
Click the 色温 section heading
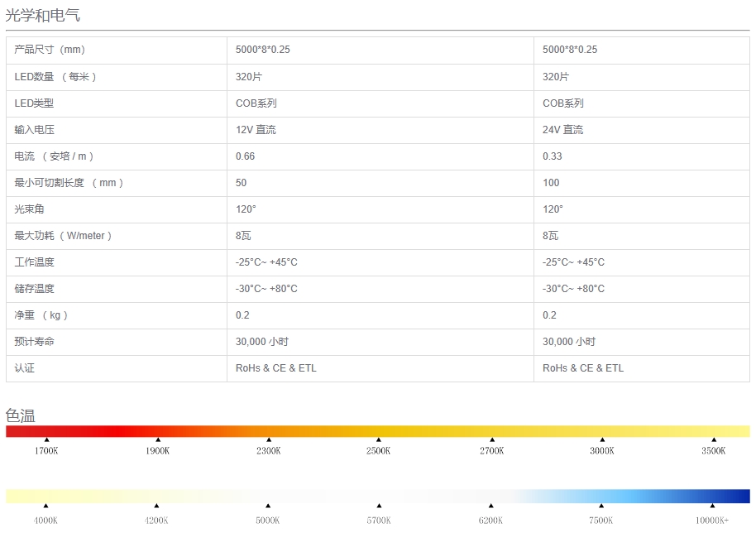point(21,415)
